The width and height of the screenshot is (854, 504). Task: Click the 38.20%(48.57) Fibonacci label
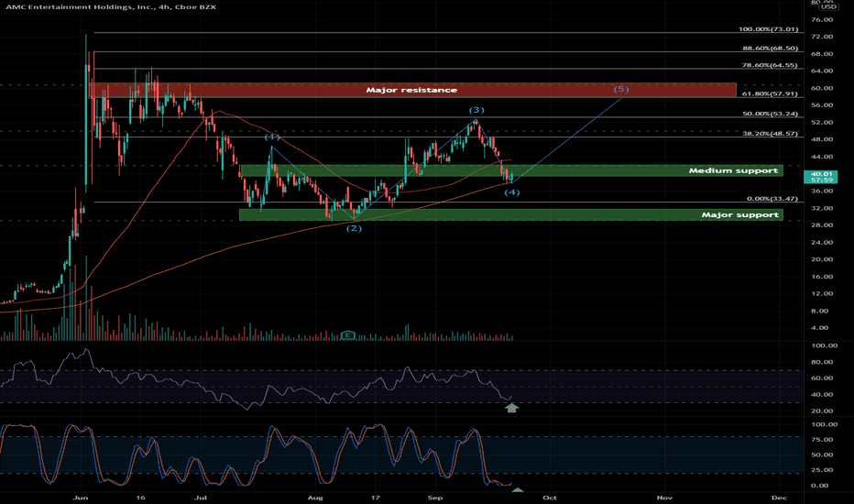click(770, 134)
